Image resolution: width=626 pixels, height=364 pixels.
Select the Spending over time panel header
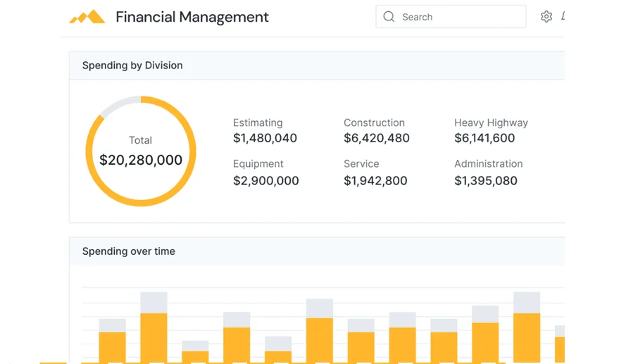(129, 251)
